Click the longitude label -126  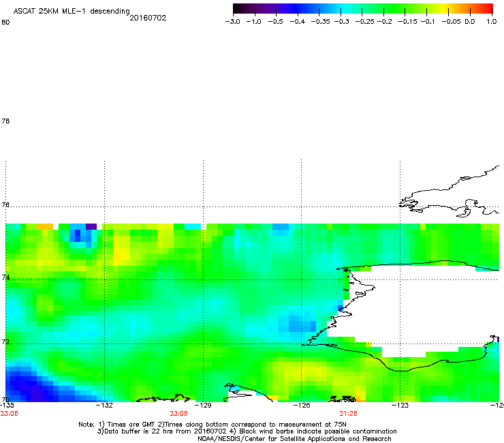[302, 405]
